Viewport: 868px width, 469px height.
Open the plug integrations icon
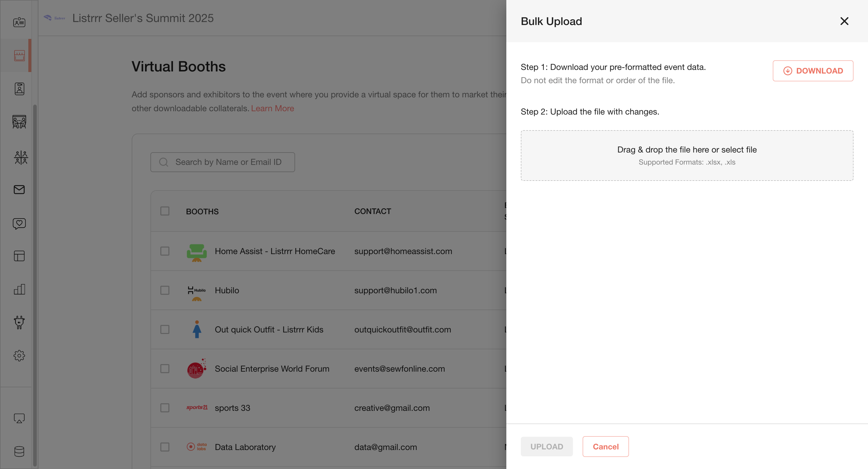click(19, 322)
